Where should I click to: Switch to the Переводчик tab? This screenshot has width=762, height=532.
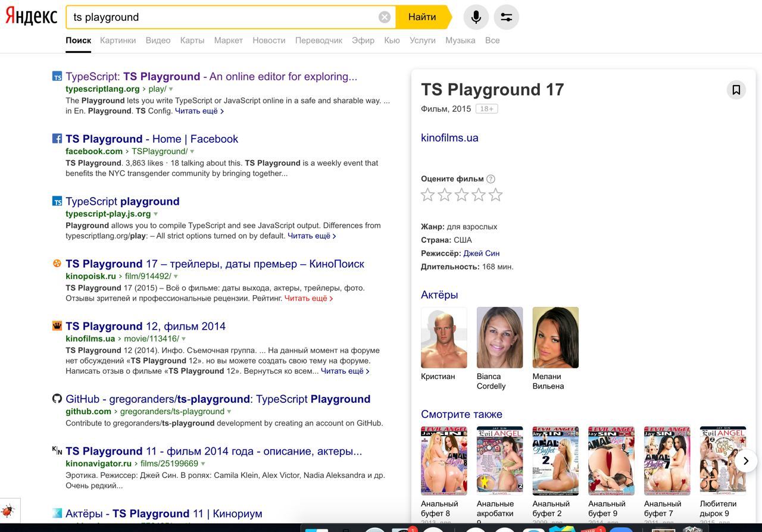click(318, 40)
